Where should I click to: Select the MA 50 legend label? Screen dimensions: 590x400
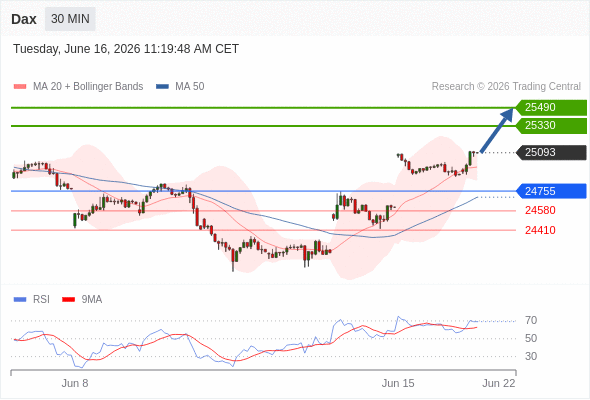[190, 87]
